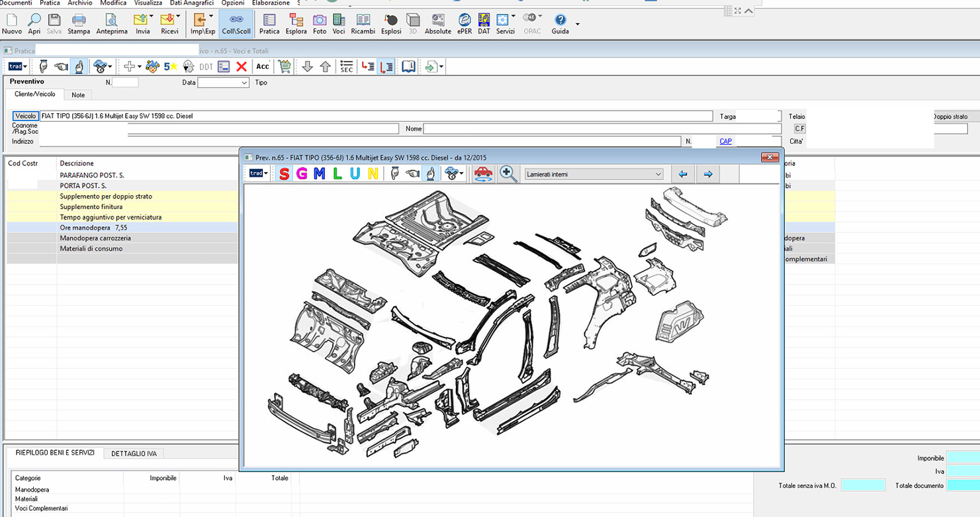Open the Archivio menu

click(80, 3)
